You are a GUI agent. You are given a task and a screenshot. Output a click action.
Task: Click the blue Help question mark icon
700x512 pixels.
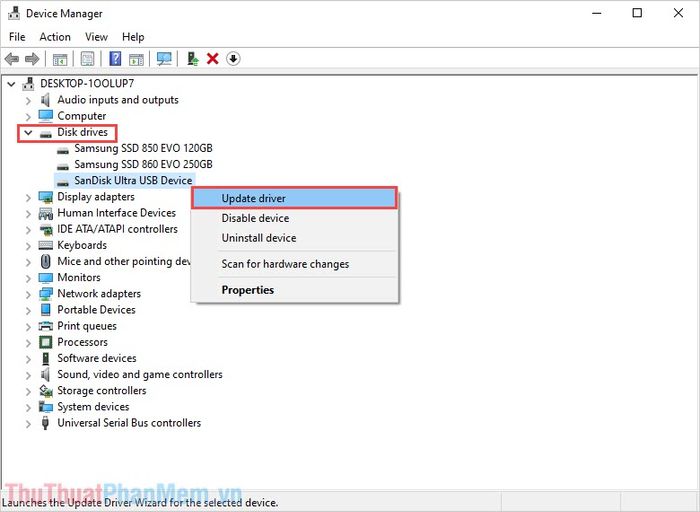(x=115, y=59)
